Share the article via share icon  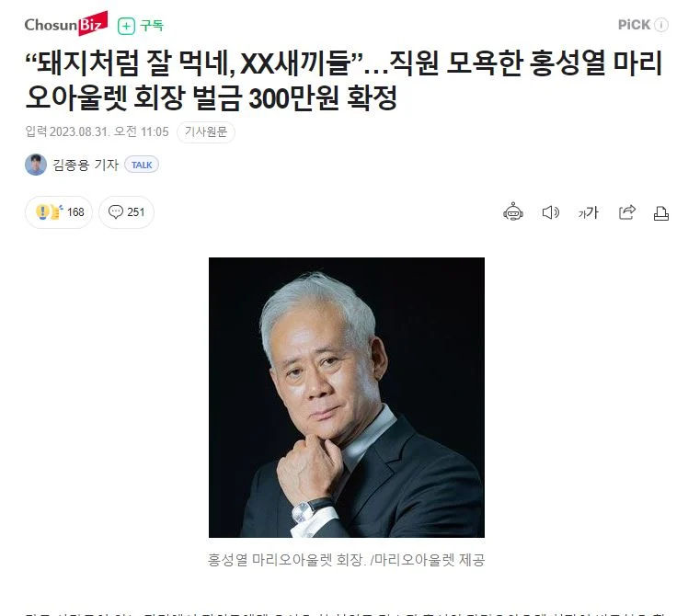click(627, 212)
